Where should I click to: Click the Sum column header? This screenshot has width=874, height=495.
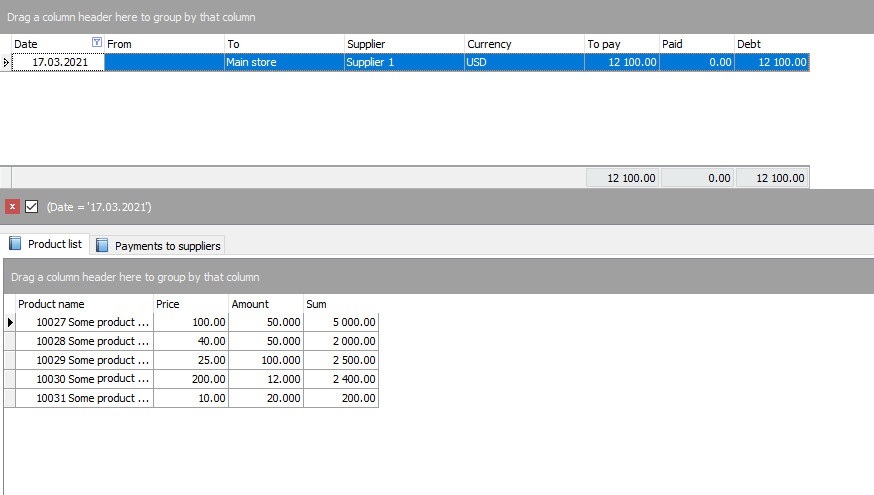tap(341, 304)
